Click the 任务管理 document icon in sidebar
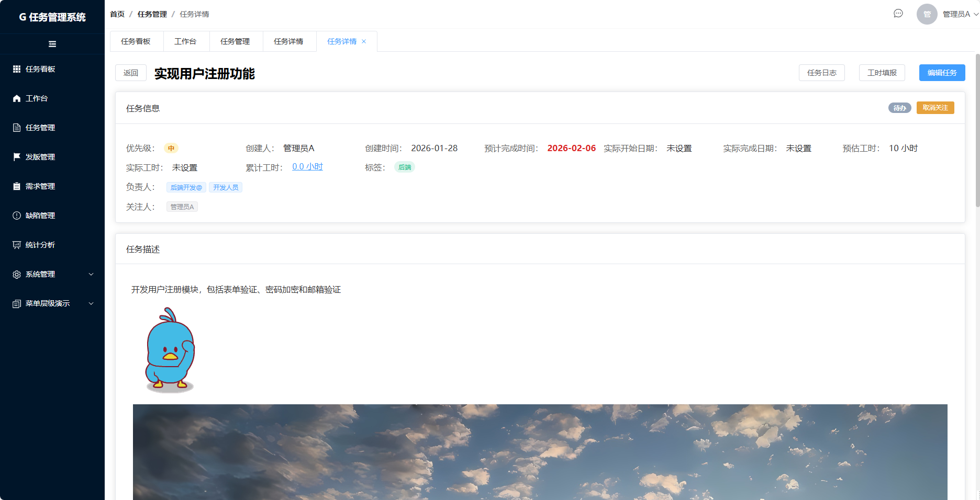The width and height of the screenshot is (980, 500). tap(17, 128)
